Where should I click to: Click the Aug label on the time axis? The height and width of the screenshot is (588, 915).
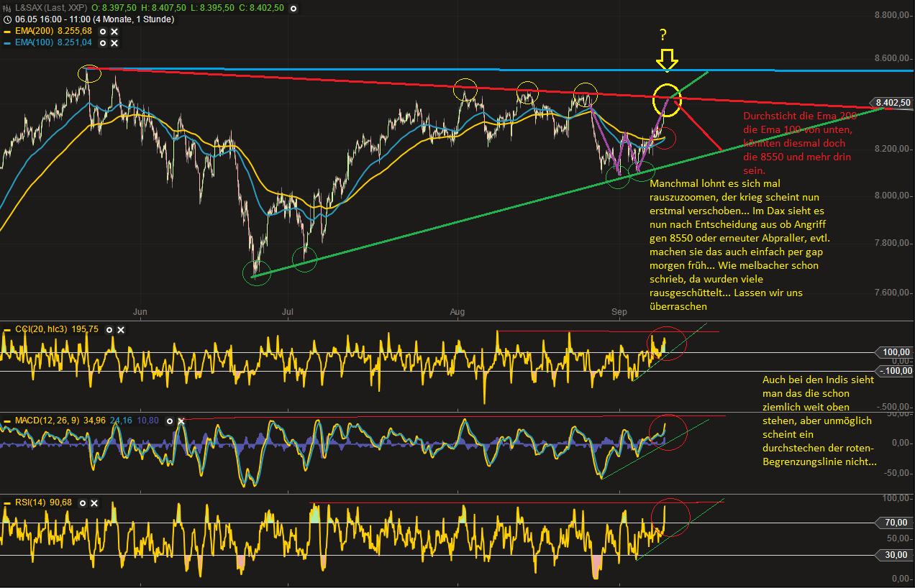(457, 312)
